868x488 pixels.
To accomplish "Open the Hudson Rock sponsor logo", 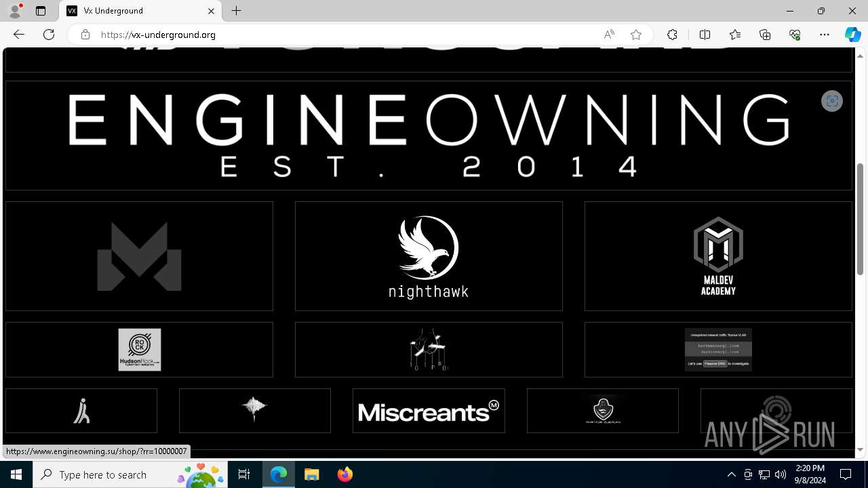I will pos(139,350).
